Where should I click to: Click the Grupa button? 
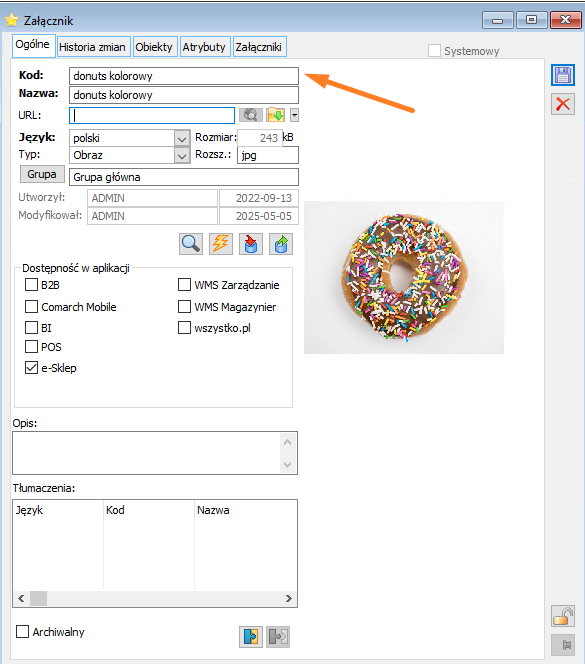[42, 174]
